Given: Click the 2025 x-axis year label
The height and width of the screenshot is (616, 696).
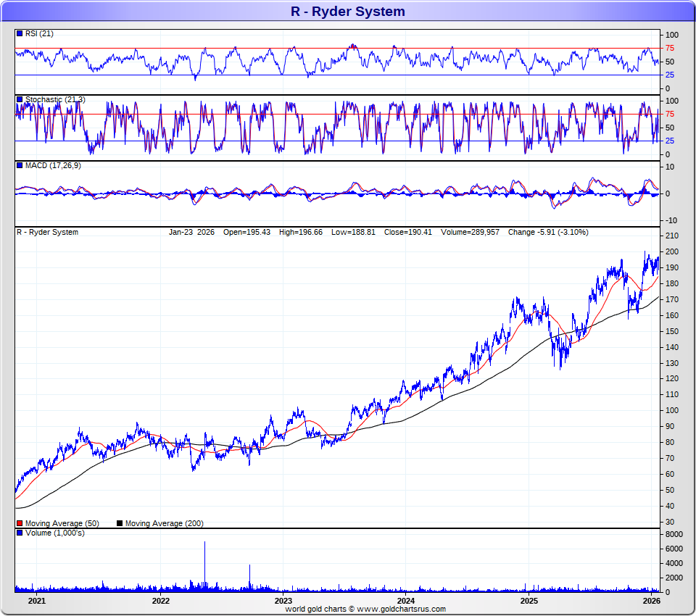Looking at the screenshot, I should (529, 601).
